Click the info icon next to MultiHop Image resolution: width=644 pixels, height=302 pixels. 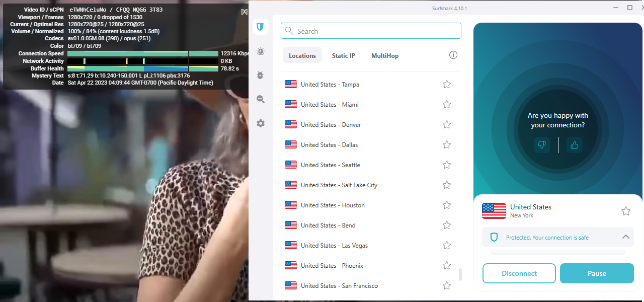tap(453, 55)
